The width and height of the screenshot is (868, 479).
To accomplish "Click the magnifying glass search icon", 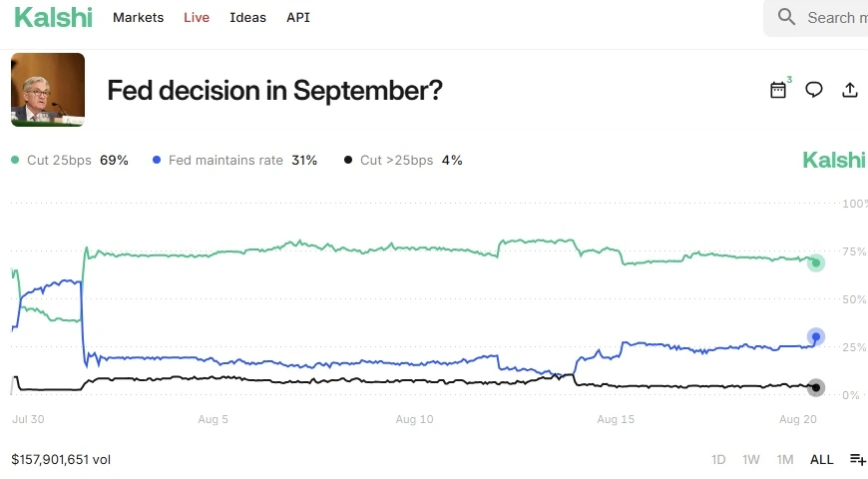I will [786, 17].
